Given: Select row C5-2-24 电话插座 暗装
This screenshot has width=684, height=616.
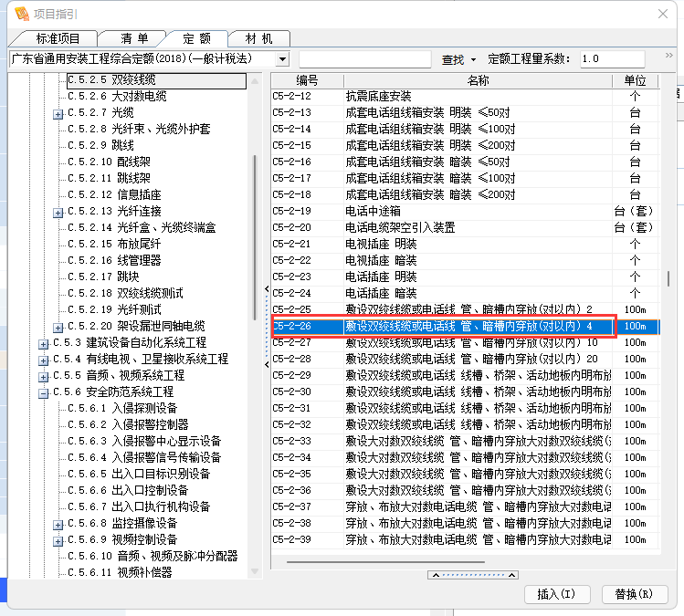Looking at the screenshot, I should [465, 293].
